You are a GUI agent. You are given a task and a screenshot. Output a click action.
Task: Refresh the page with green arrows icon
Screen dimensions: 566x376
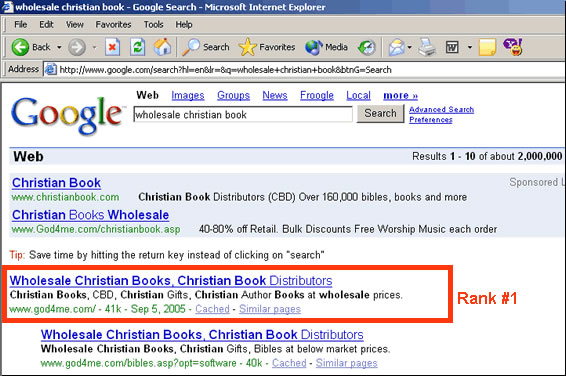(x=138, y=47)
